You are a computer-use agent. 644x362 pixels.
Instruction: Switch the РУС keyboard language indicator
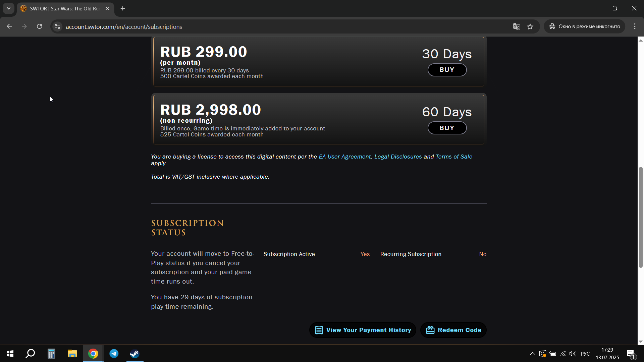[x=585, y=354]
